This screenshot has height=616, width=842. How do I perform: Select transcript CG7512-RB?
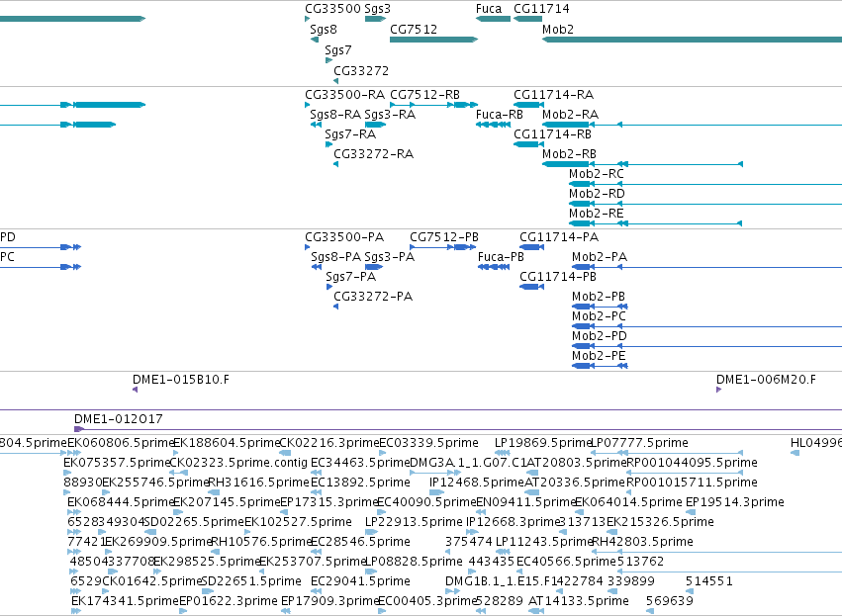(x=424, y=95)
